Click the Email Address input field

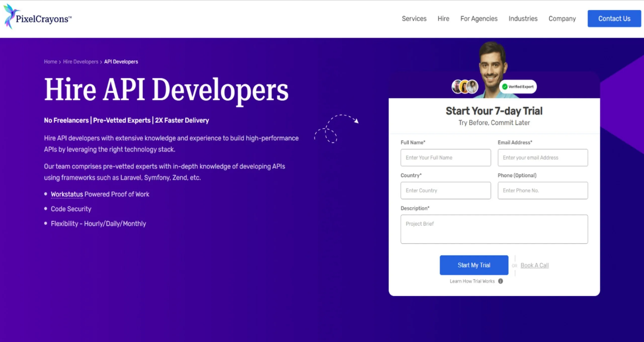coord(543,158)
